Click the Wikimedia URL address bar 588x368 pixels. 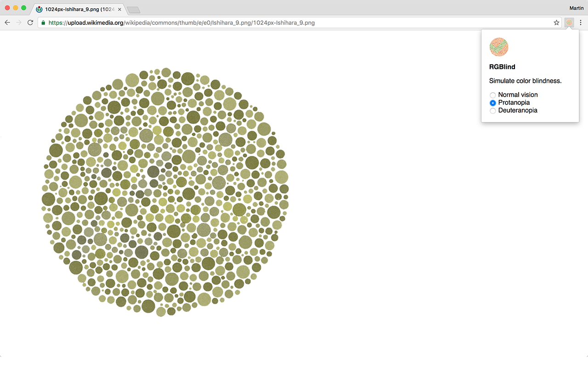(x=300, y=23)
